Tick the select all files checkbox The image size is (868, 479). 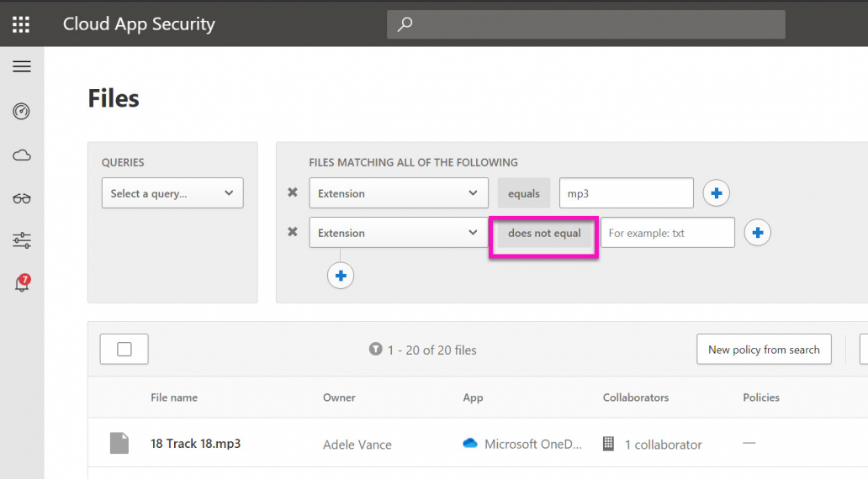tap(124, 349)
